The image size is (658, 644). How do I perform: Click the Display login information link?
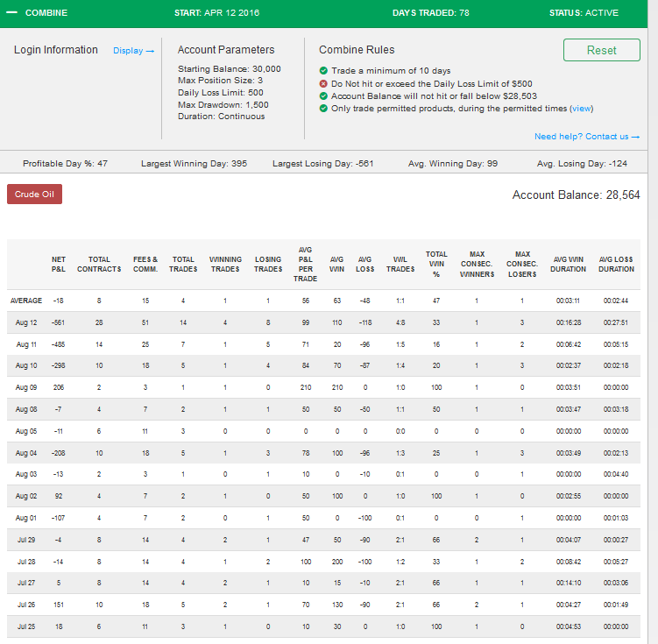coord(133,51)
